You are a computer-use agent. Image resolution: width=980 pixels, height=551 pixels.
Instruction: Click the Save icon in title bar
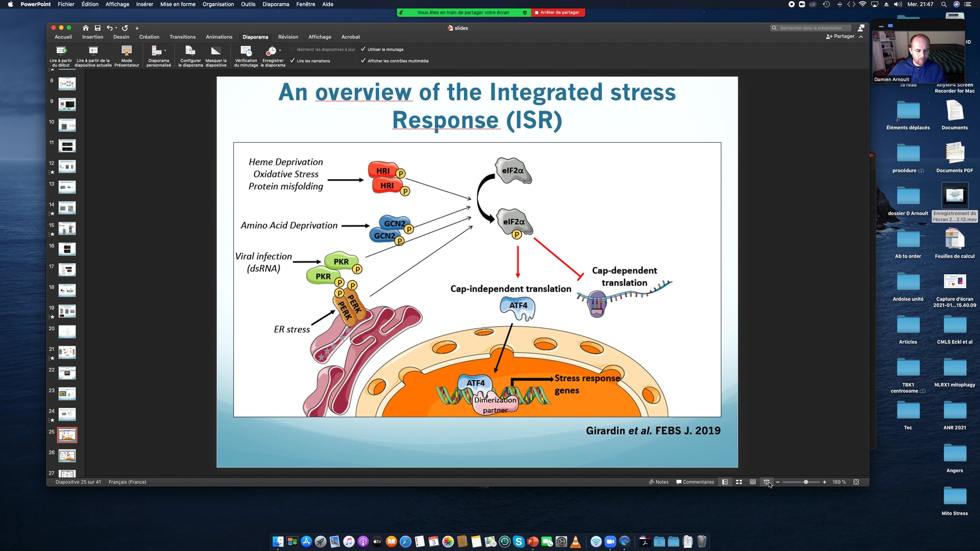(98, 28)
